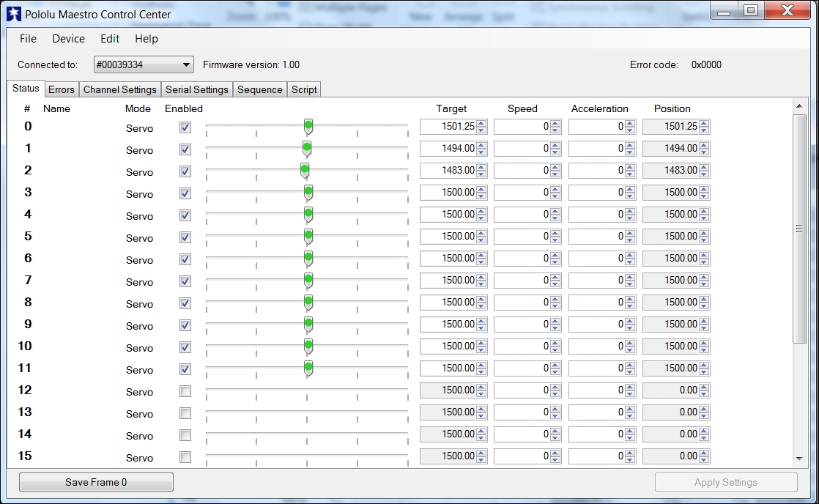Switch to the Errors tab

click(61, 89)
